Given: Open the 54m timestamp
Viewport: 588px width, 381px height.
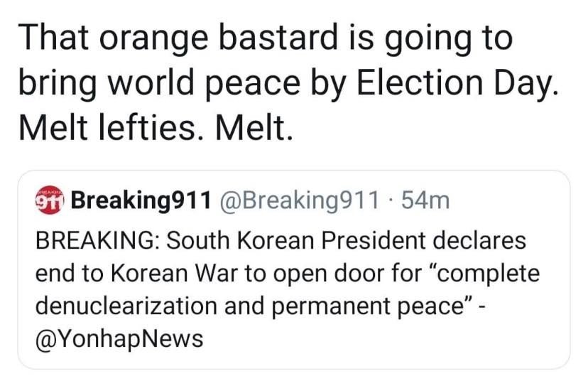Looking at the screenshot, I should pos(425,202).
